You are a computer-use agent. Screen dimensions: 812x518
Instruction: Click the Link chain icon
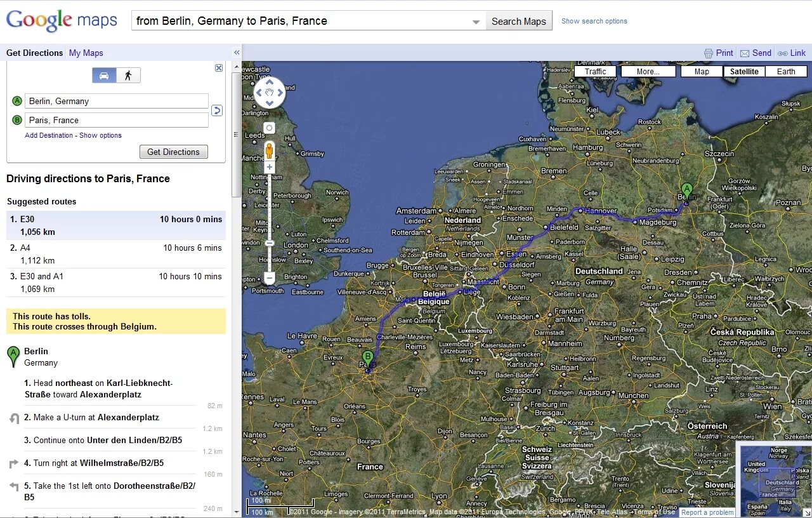click(x=783, y=53)
